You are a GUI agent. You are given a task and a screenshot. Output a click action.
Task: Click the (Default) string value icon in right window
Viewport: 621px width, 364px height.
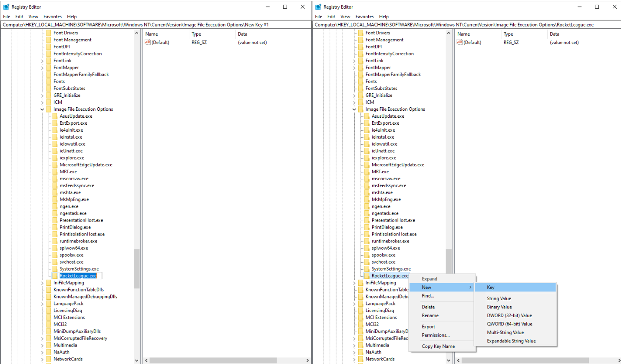tap(459, 42)
